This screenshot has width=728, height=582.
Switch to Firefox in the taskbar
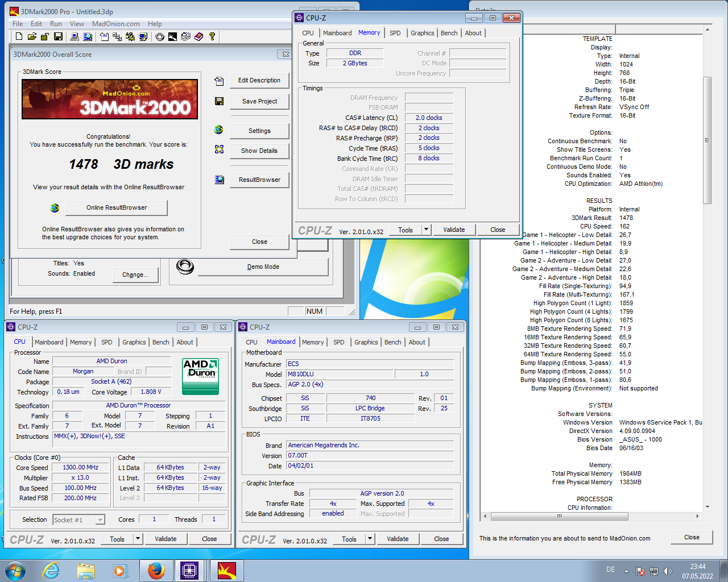156,570
